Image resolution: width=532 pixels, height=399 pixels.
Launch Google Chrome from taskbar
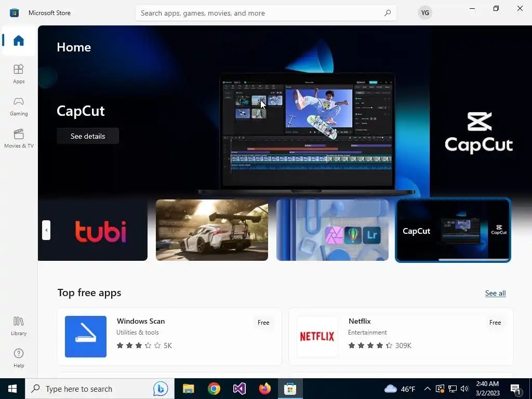pos(214,389)
